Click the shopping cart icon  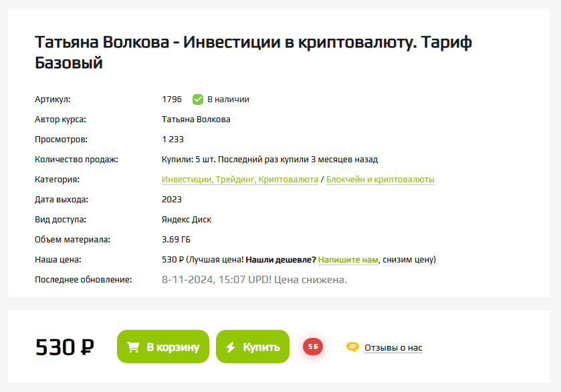pos(133,347)
